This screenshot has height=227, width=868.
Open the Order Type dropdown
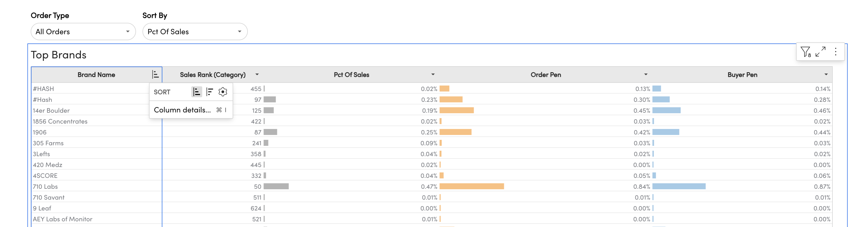(83, 32)
